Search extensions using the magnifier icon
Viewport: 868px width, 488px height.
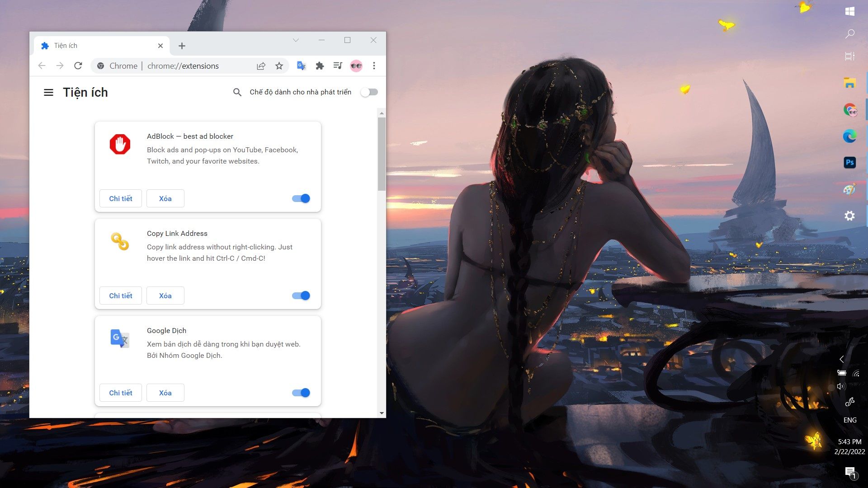tap(237, 92)
